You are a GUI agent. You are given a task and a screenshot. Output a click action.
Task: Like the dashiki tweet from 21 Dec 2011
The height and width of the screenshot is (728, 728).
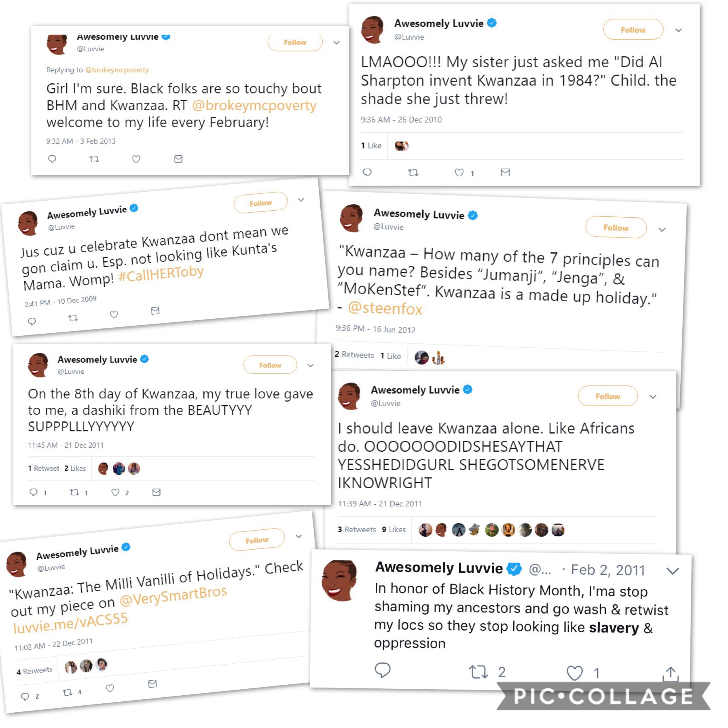pyautogui.click(x=115, y=492)
